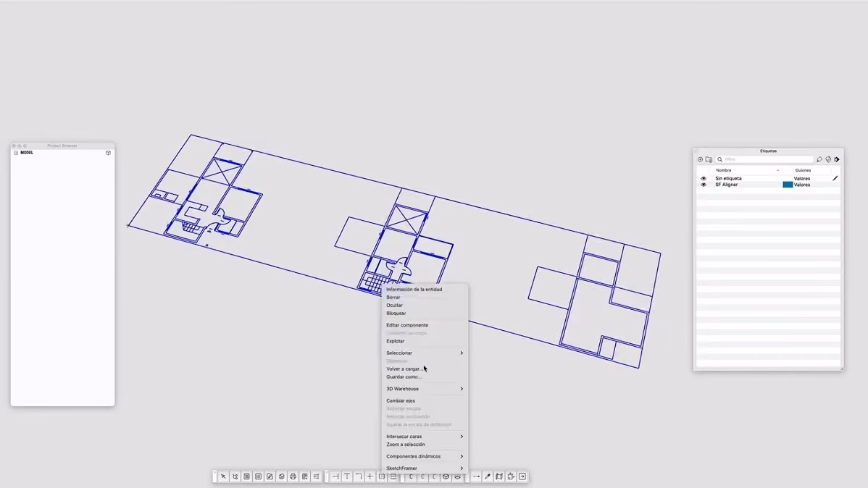Choose Ocultar in the context menu
This screenshot has height=488, width=868.
394,306
